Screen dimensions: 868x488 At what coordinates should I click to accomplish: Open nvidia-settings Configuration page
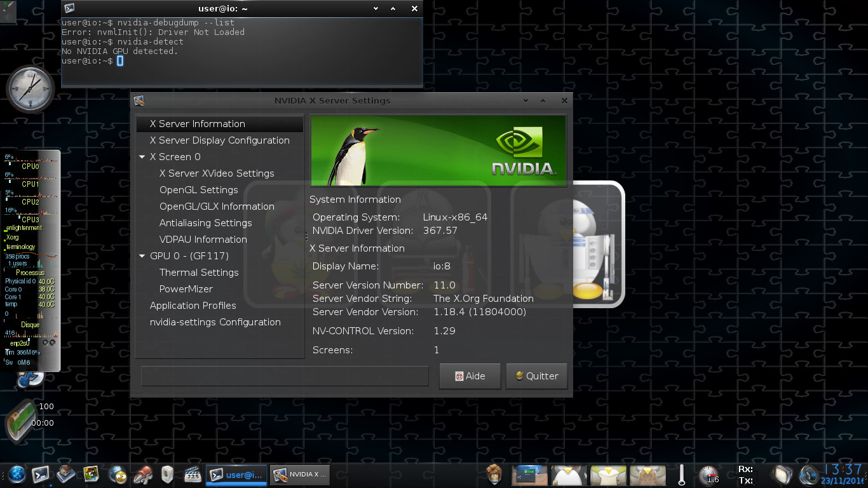215,322
